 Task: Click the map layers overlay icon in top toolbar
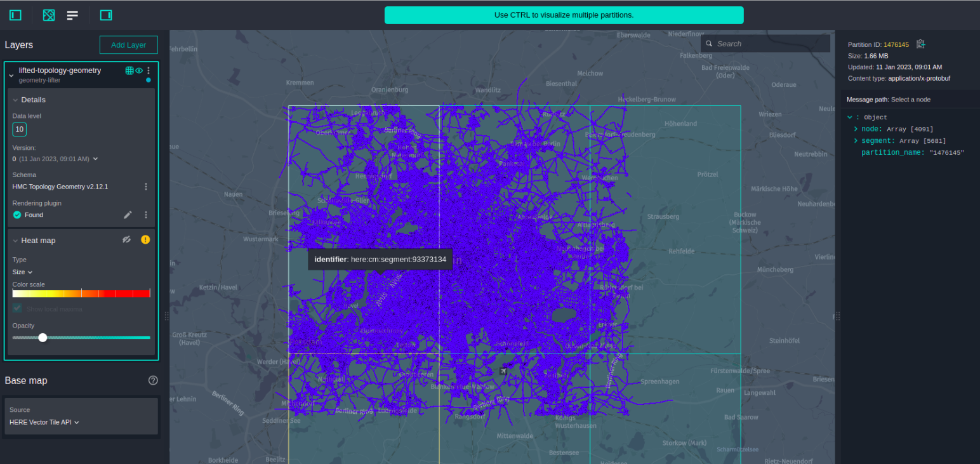click(x=49, y=15)
